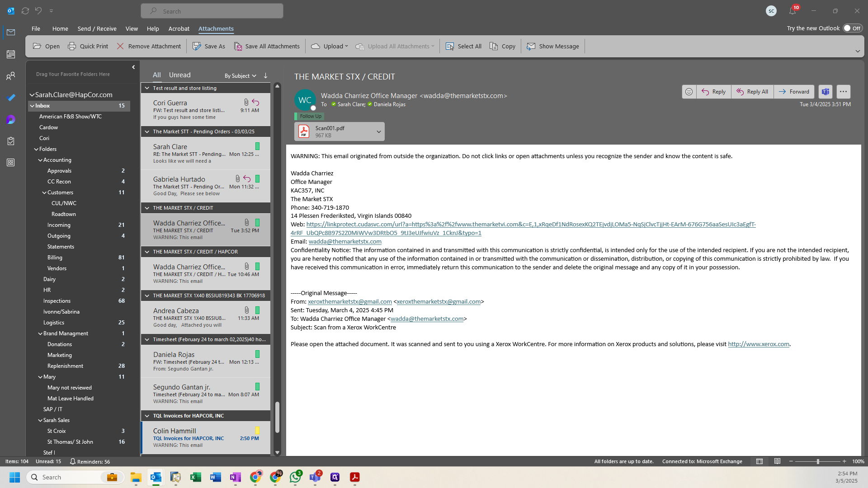The height and width of the screenshot is (488, 868).
Task: Click the emoji reaction button
Action: click(689, 92)
